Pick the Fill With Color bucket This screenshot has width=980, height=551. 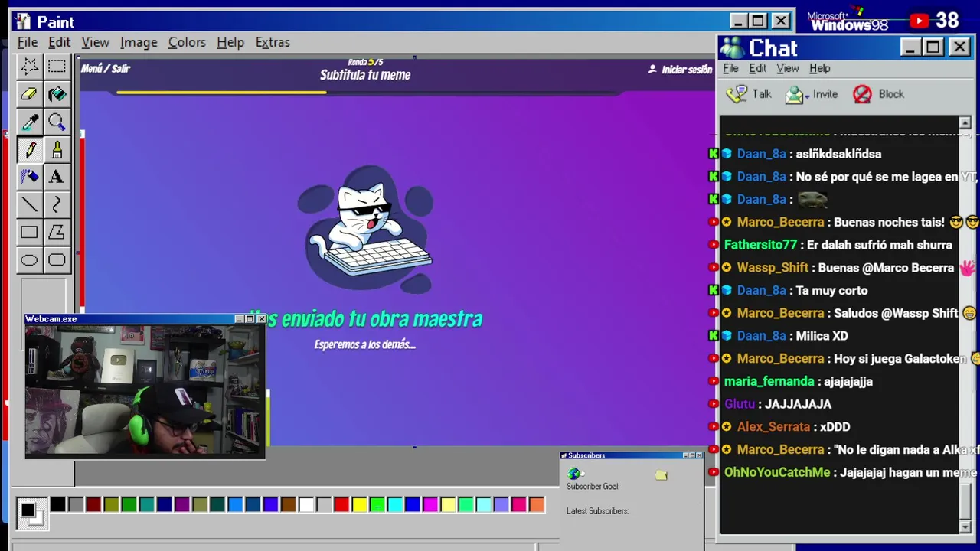coord(57,94)
